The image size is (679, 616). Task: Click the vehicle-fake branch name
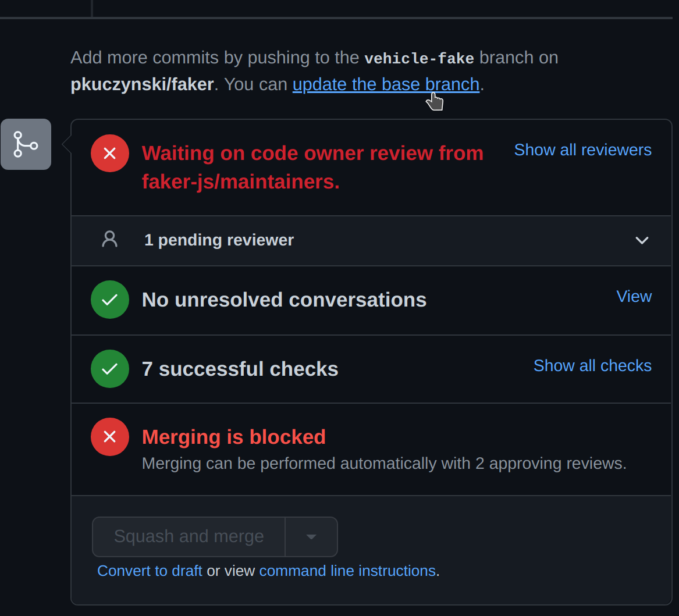(x=418, y=58)
